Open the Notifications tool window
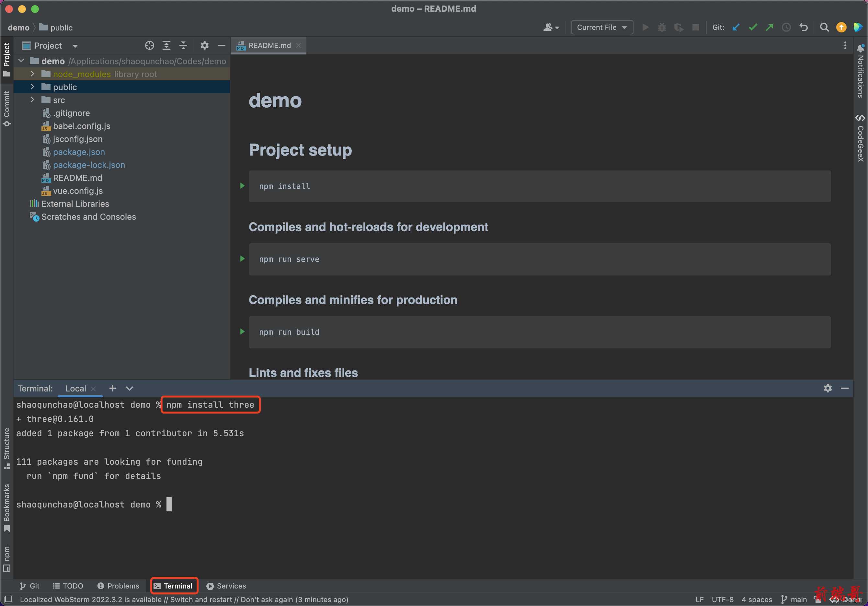The width and height of the screenshot is (868, 606). [861, 71]
